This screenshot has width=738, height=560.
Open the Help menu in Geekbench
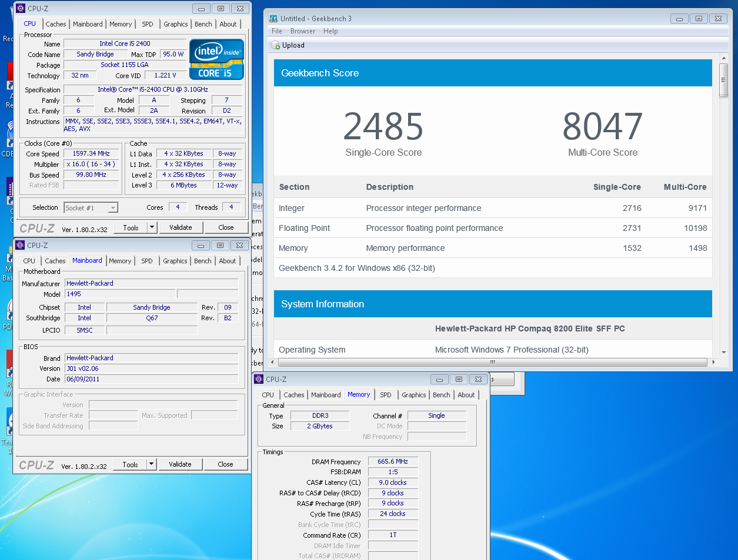pyautogui.click(x=330, y=31)
